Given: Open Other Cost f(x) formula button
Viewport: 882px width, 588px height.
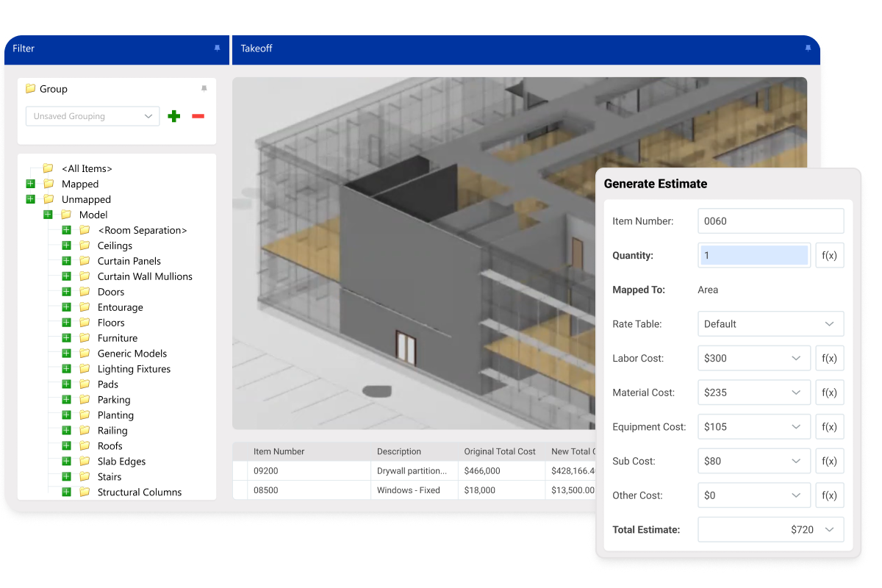Looking at the screenshot, I should pos(830,495).
